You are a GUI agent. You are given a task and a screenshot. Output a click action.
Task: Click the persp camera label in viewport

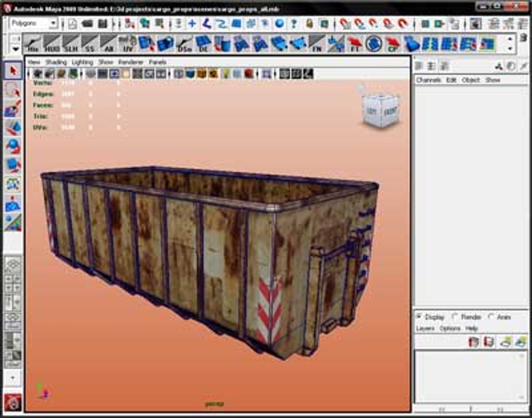215,404
